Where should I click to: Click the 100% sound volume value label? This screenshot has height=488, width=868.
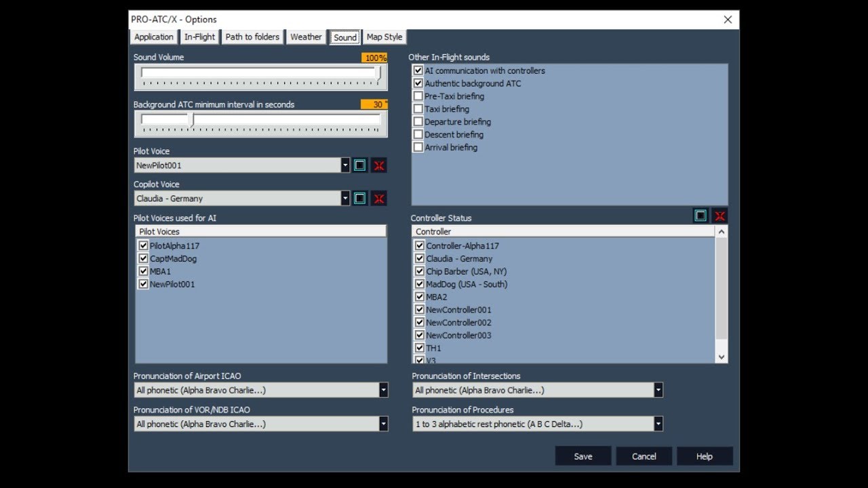coord(375,58)
